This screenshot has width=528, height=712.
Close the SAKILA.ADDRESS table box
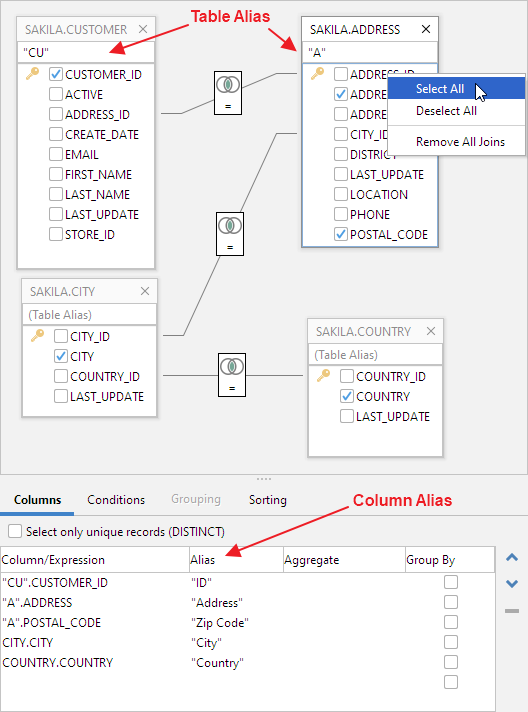click(426, 29)
